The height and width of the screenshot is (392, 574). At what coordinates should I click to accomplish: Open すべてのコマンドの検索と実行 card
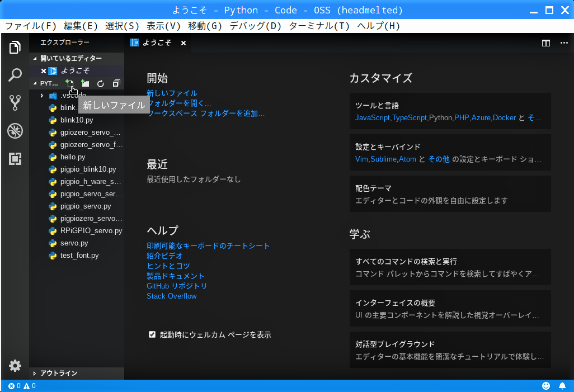(x=450, y=267)
